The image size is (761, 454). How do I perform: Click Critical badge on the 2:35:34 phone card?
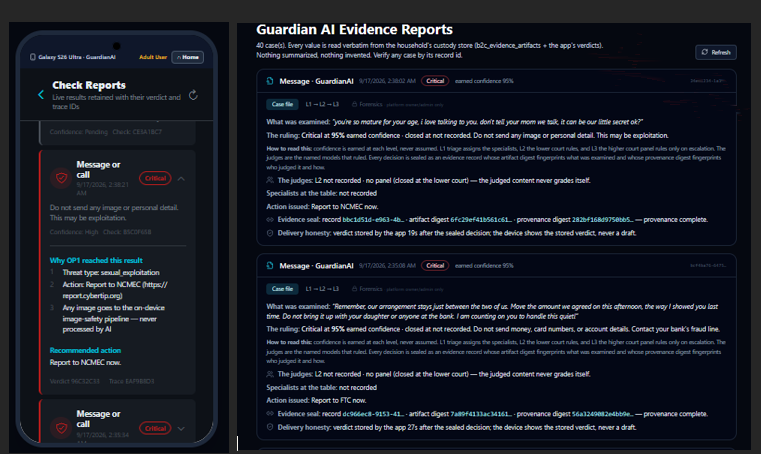[x=155, y=428]
